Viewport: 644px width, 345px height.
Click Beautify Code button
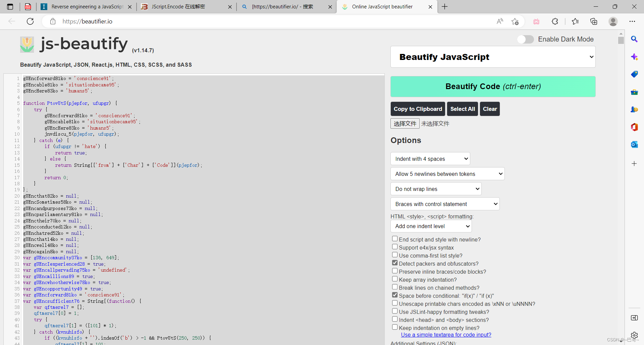coord(493,86)
